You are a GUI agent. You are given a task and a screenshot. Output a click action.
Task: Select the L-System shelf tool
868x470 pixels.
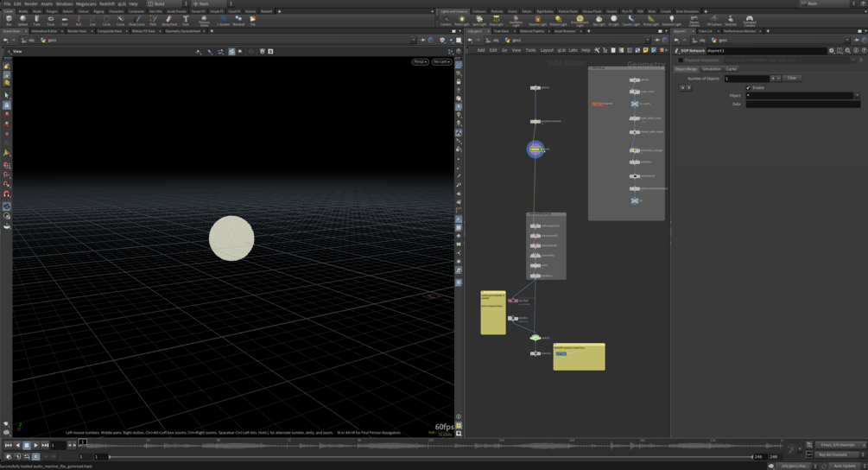click(x=223, y=21)
